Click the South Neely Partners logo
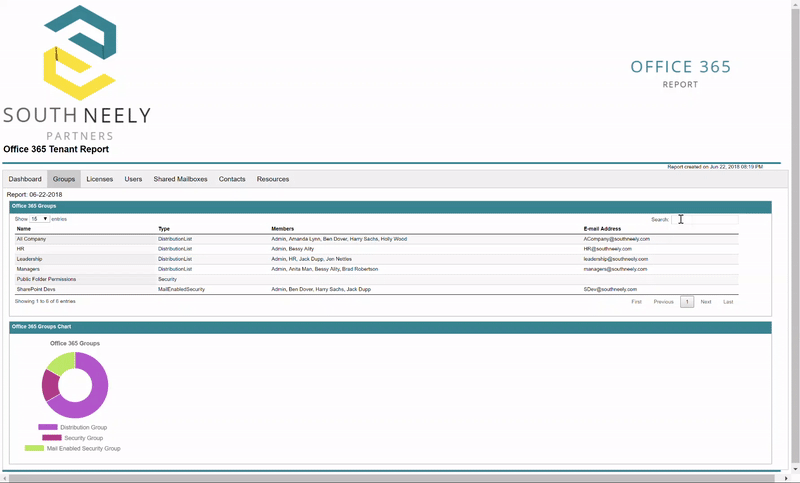Viewport: 800px width, 483px height. tap(78, 73)
